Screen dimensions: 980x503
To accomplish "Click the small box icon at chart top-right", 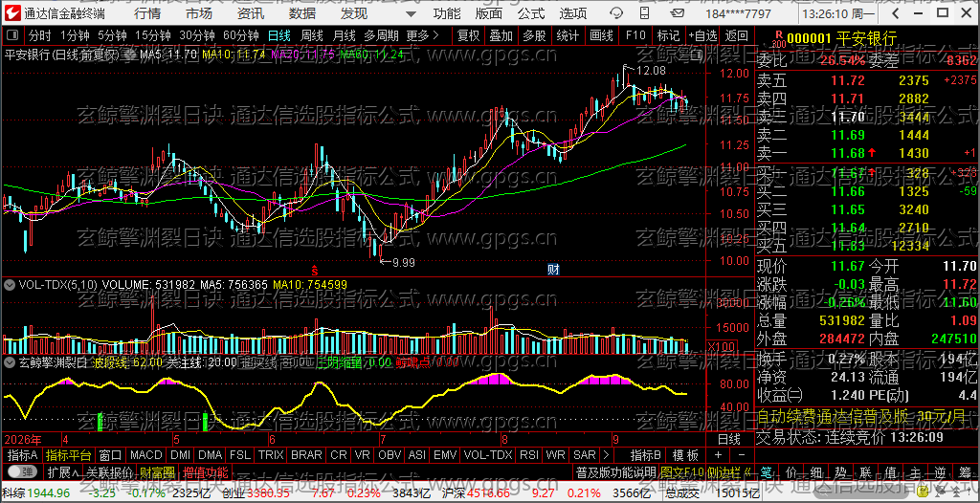I will [697, 55].
